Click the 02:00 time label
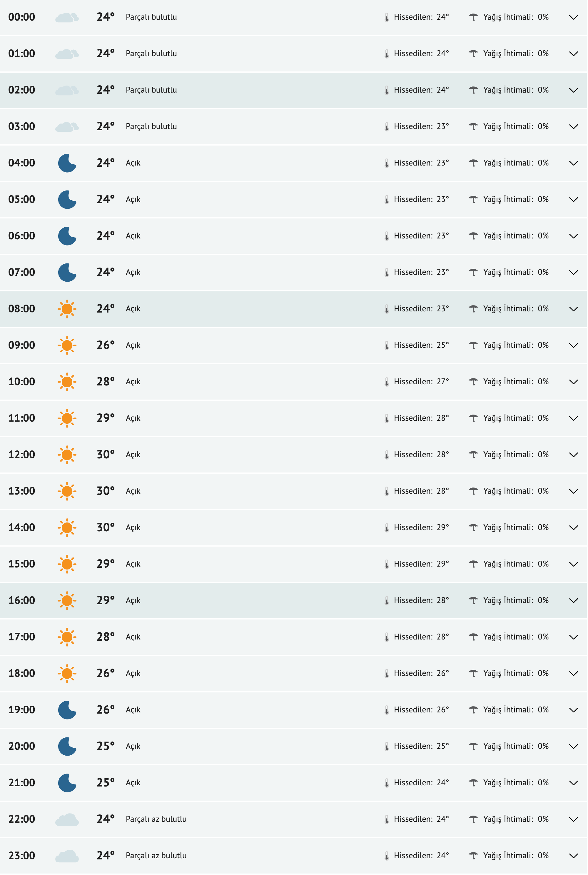The image size is (588, 875). [22, 90]
